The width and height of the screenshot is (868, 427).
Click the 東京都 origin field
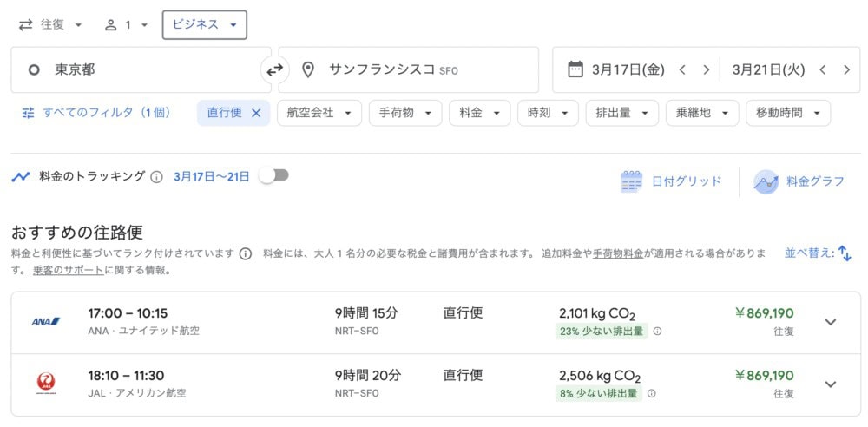pyautogui.click(x=141, y=69)
